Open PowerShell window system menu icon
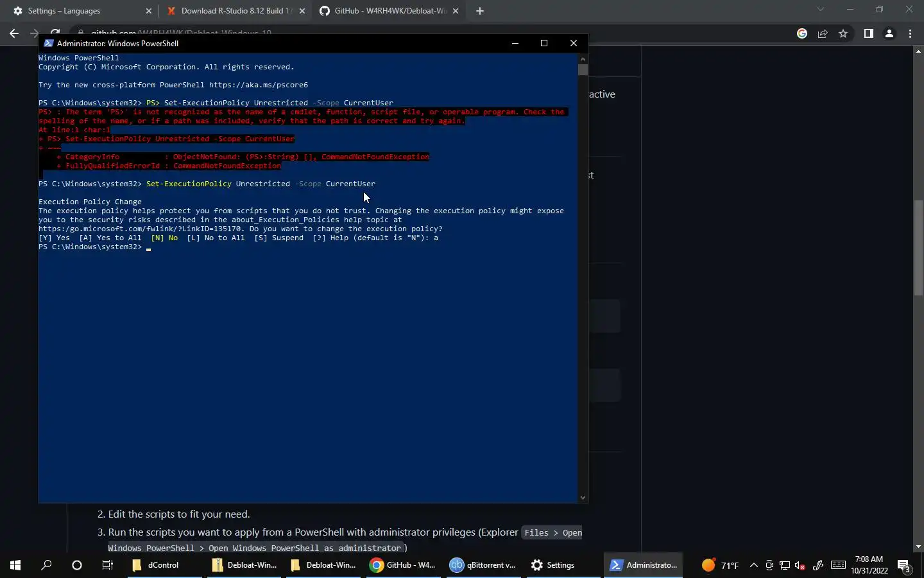The image size is (924, 578). (48, 43)
